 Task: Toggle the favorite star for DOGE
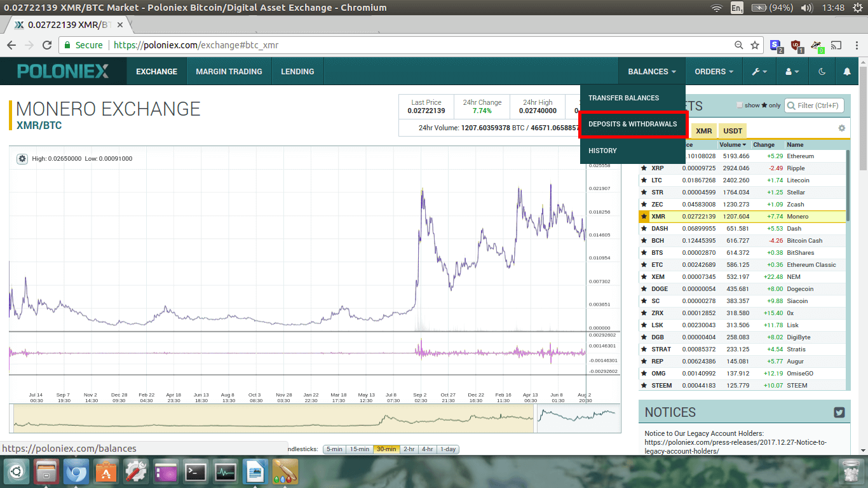[644, 289]
